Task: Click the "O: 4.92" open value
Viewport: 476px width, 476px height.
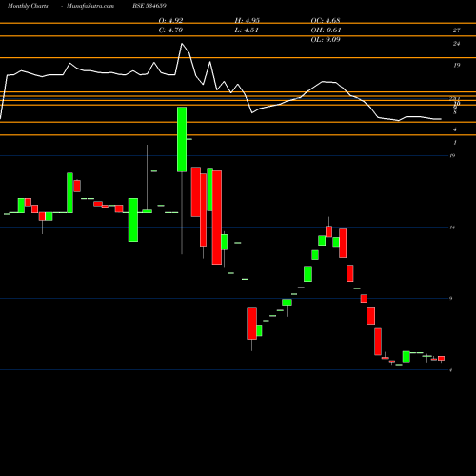Action: pos(170,21)
